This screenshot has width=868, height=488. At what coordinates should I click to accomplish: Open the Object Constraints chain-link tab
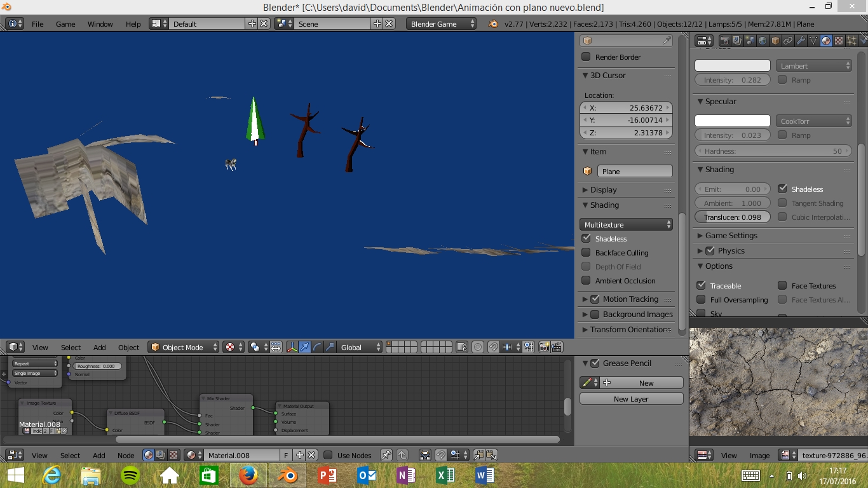[788, 41]
